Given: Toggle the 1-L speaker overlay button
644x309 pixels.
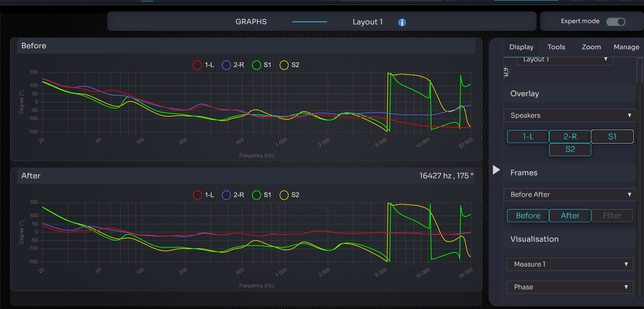Looking at the screenshot, I should (528, 137).
